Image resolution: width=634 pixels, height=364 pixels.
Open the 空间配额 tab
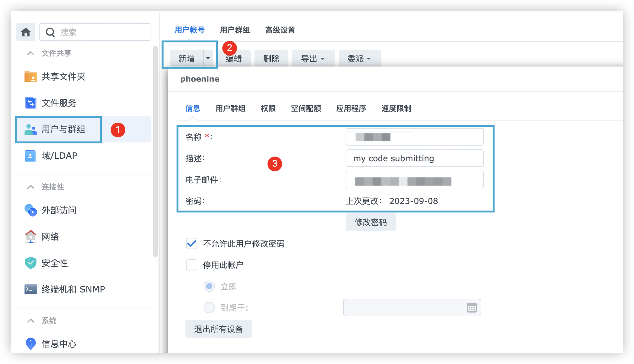point(306,108)
